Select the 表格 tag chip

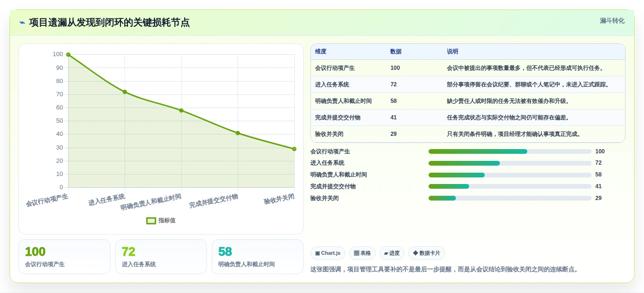(362, 253)
